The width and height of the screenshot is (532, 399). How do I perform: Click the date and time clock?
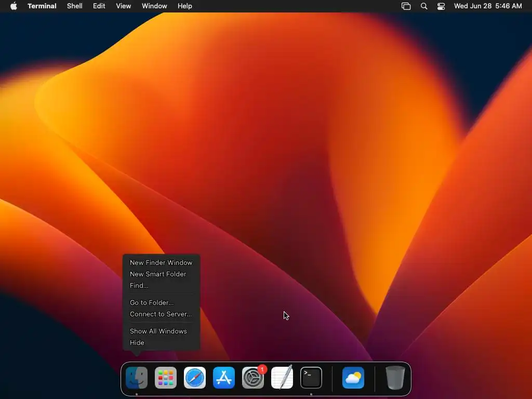click(x=488, y=6)
